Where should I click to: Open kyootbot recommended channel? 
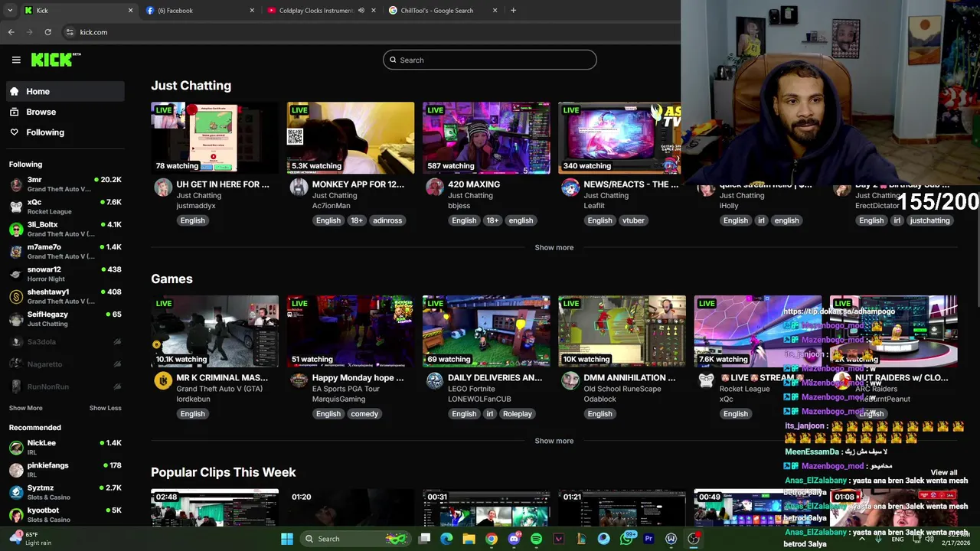tap(66, 514)
